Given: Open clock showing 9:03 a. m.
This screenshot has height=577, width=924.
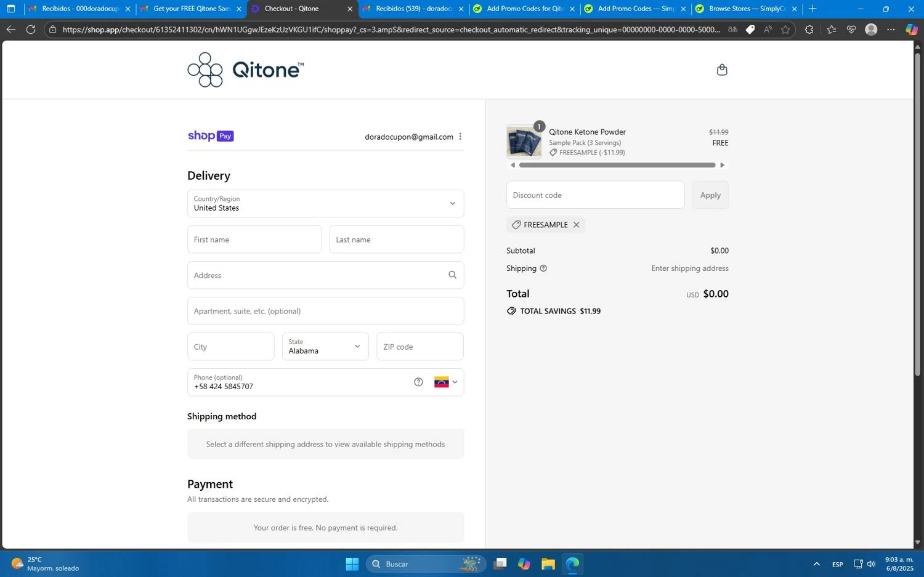Looking at the screenshot, I should [x=899, y=563].
